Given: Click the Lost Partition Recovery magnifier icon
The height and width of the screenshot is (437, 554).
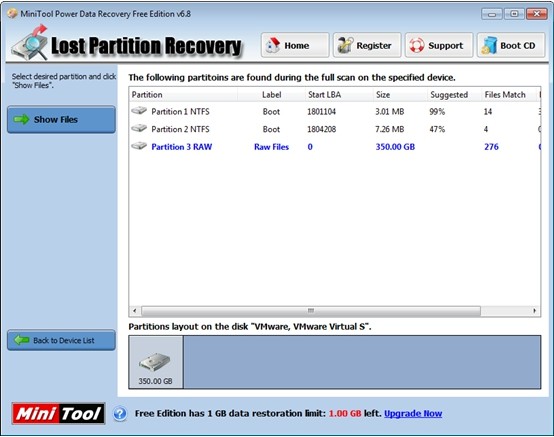Looking at the screenshot, I should (x=30, y=43).
